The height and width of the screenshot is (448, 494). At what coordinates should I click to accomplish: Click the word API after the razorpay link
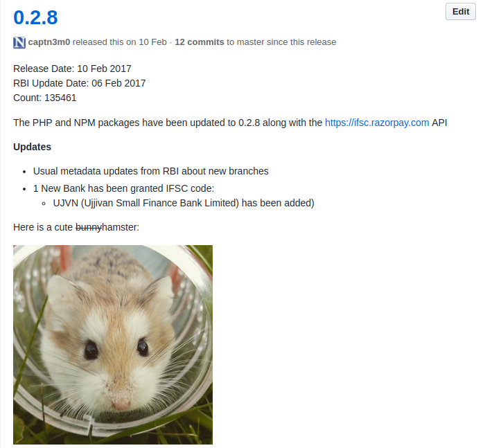point(439,123)
